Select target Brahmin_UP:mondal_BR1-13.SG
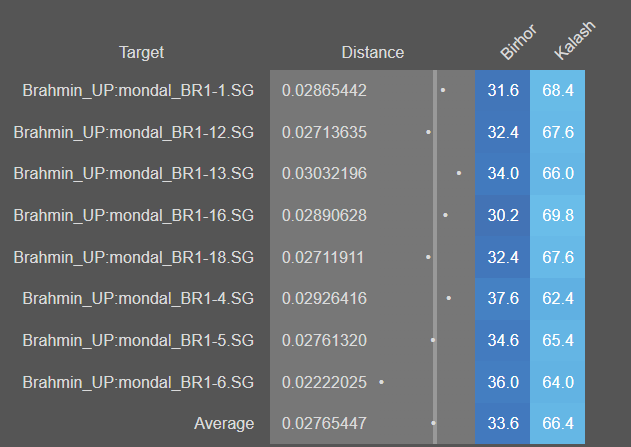 [x=134, y=173]
